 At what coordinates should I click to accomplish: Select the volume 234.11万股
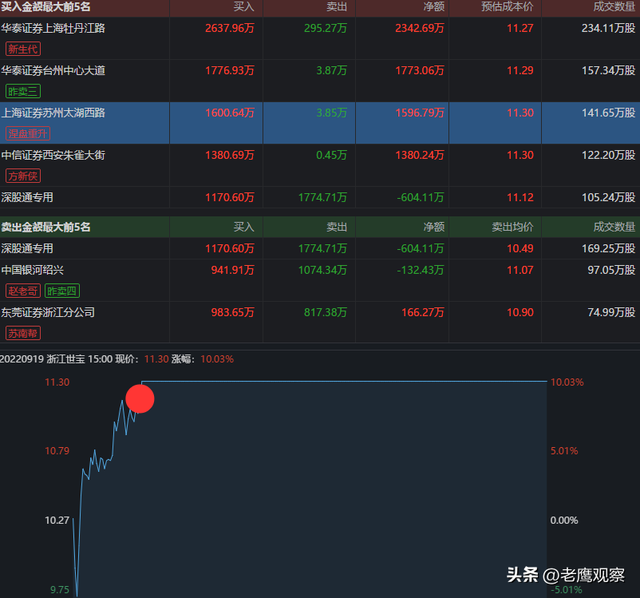coord(608,28)
